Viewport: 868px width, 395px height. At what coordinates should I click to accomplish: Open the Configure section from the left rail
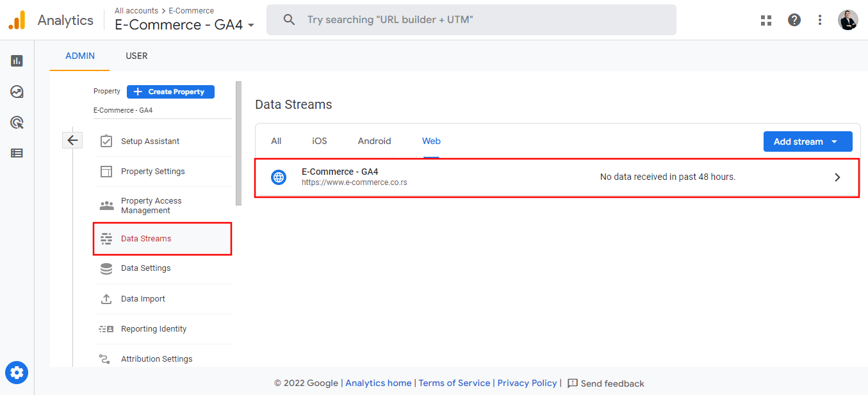click(16, 152)
